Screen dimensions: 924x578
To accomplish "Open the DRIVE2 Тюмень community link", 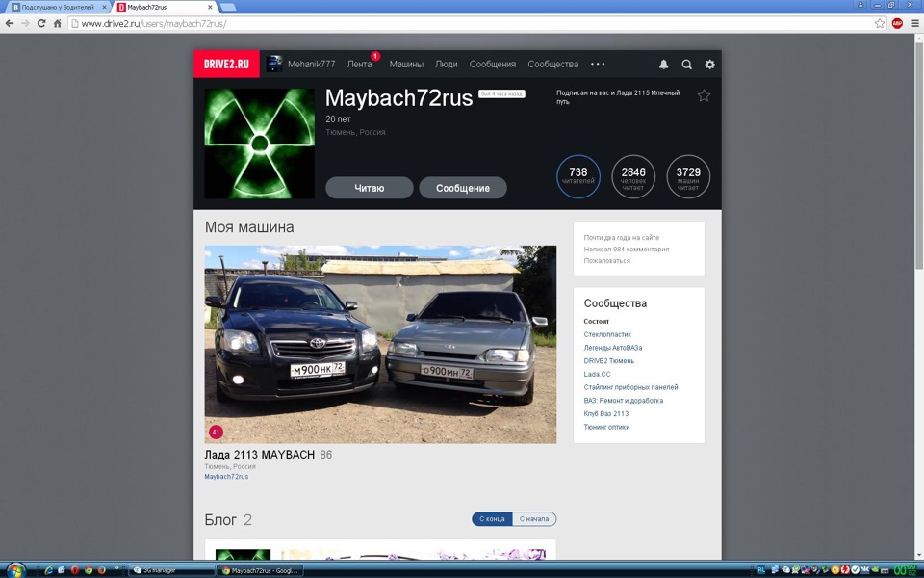I will (x=608, y=361).
